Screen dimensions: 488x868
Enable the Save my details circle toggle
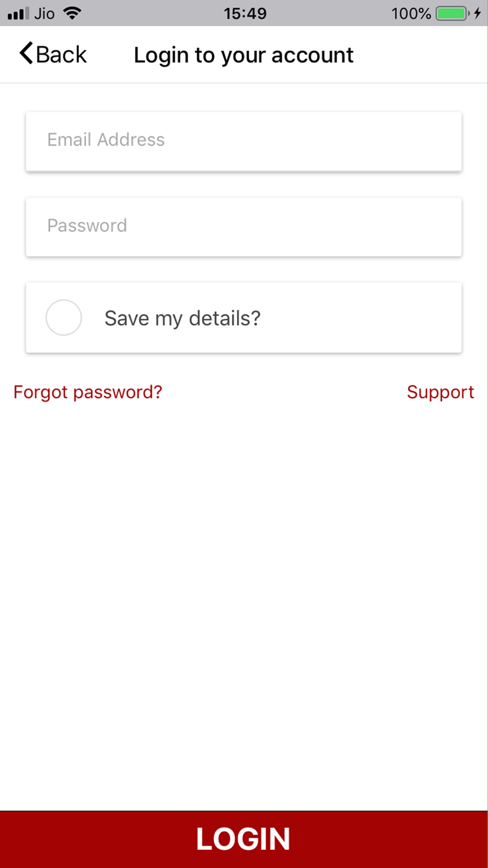(63, 317)
